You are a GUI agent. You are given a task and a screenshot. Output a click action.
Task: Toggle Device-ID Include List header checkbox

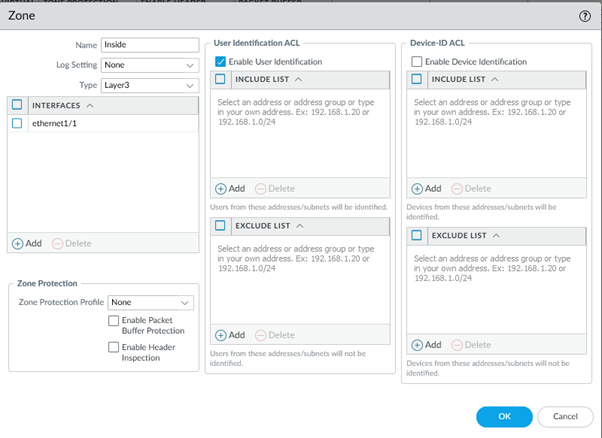(x=417, y=79)
